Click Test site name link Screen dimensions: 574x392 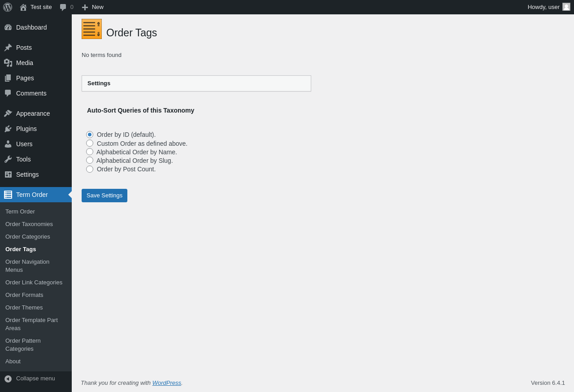coord(41,7)
